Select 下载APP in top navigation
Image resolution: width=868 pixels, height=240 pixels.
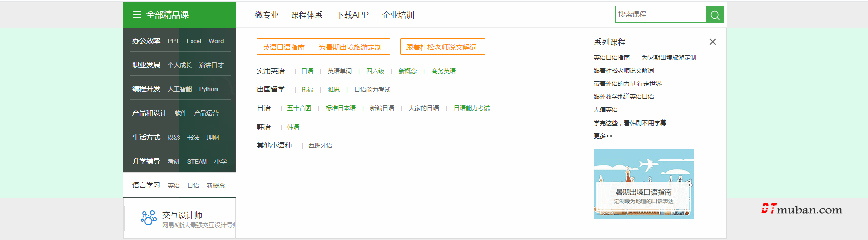pos(352,15)
